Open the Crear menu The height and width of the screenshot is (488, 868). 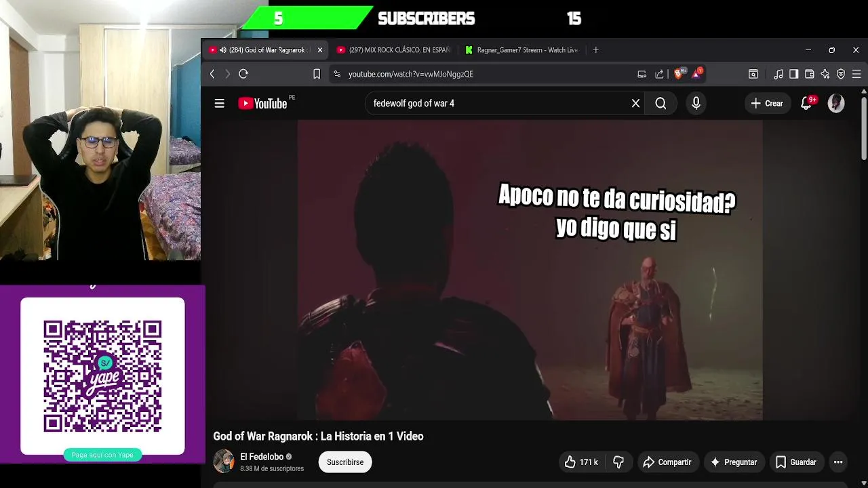pos(766,104)
